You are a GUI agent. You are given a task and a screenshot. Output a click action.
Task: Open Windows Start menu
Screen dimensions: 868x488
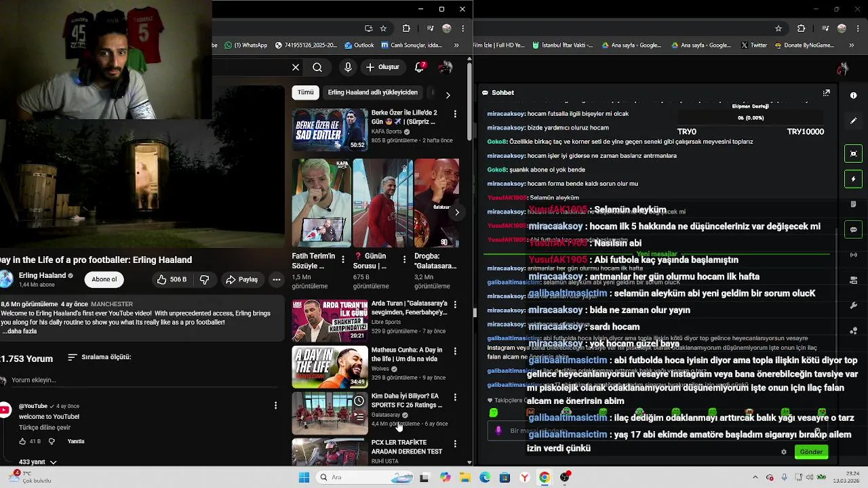point(304,477)
